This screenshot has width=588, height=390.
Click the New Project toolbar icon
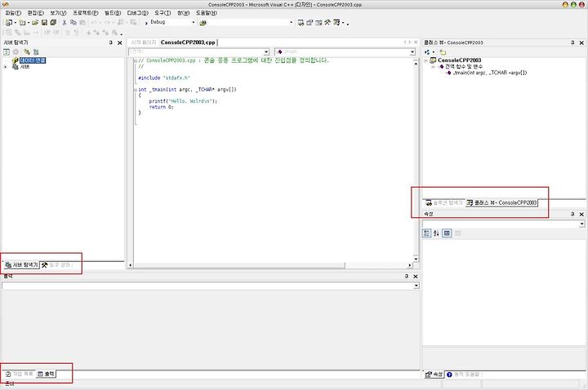(x=8, y=23)
